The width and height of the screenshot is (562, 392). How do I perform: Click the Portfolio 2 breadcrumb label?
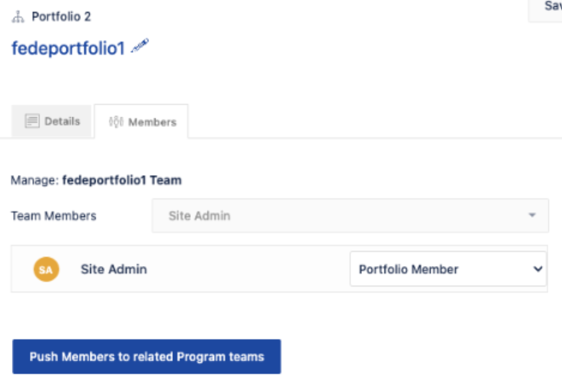[61, 17]
